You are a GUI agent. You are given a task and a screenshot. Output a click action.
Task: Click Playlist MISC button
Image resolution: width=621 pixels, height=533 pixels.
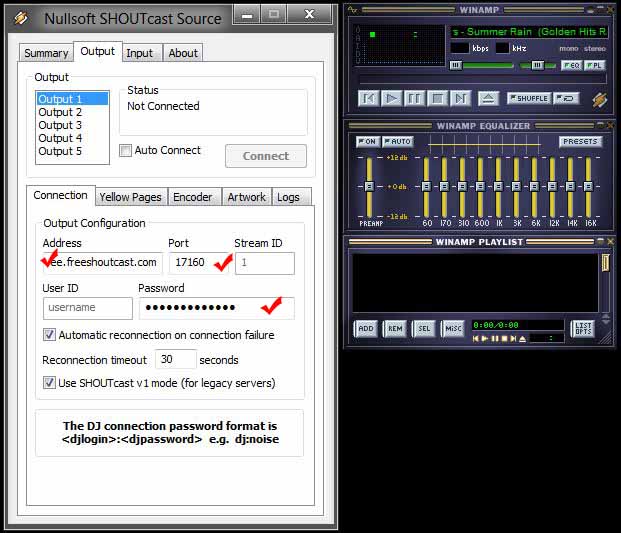coord(453,329)
